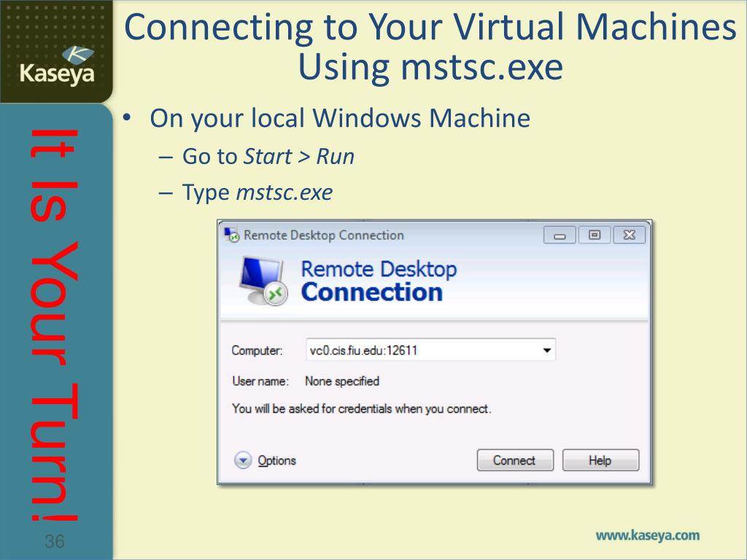The image size is (747, 560).
Task: Click the 'User name:' label
Action: [260, 381]
